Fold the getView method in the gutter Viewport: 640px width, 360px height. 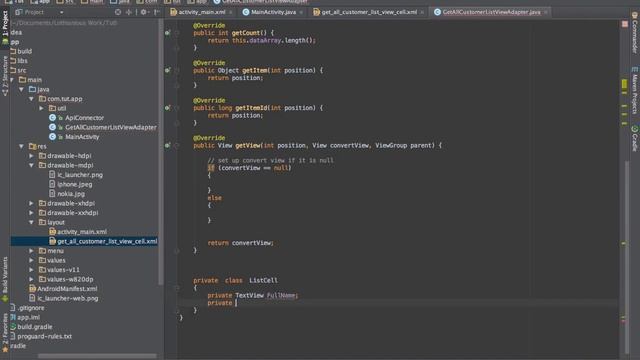coord(177,145)
